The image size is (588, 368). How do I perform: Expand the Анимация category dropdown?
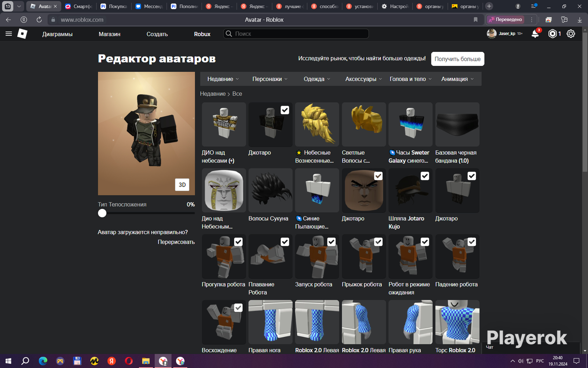point(458,79)
